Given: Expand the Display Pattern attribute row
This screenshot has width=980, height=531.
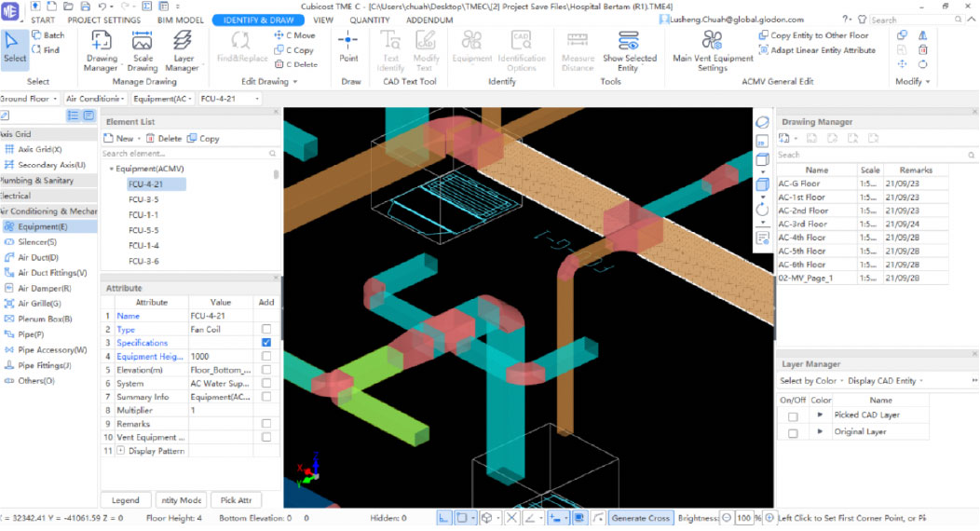Looking at the screenshot, I should [120, 451].
